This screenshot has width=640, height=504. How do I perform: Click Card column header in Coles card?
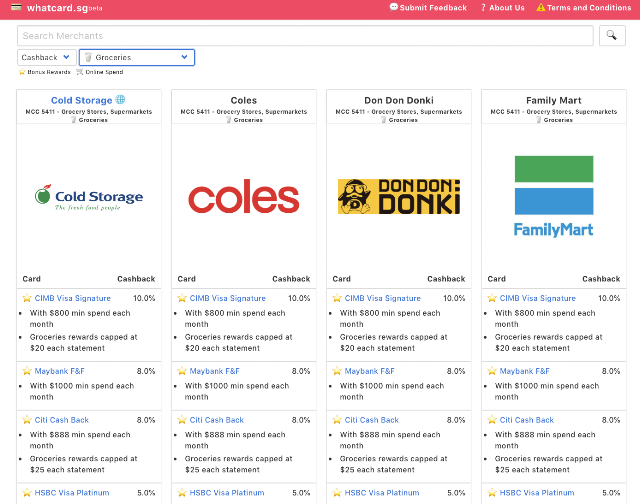(x=187, y=279)
